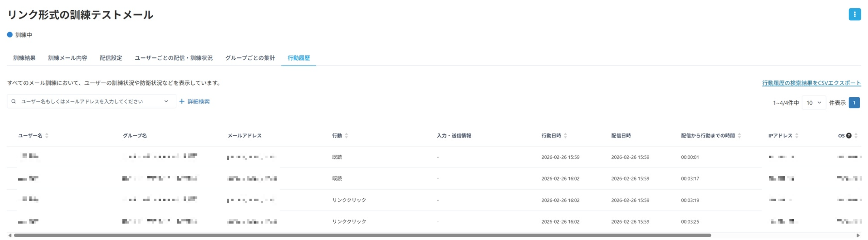The image size is (868, 240).
Task: Sort by 配信から行動までの時間 arrows
Action: click(739, 136)
